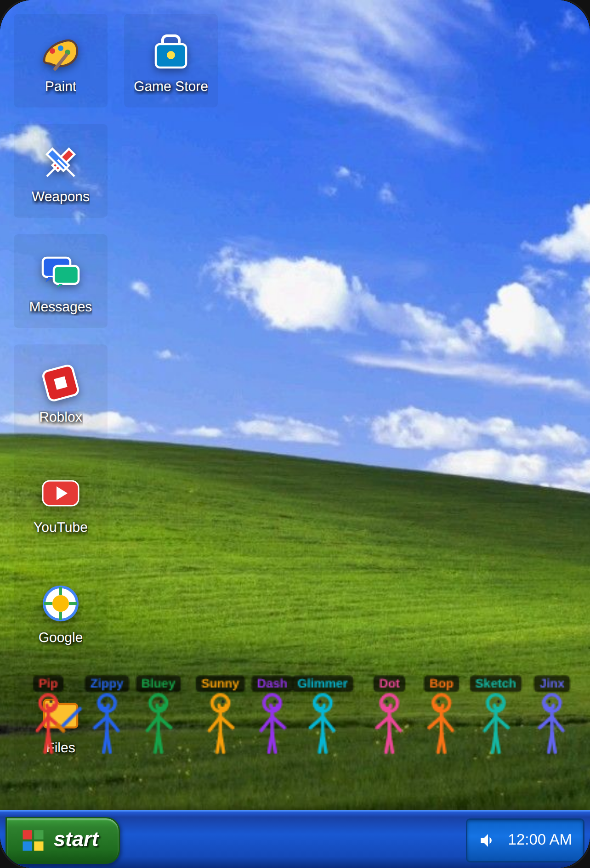590x868 pixels.
Task: Click the Dot name label
Action: click(x=389, y=683)
